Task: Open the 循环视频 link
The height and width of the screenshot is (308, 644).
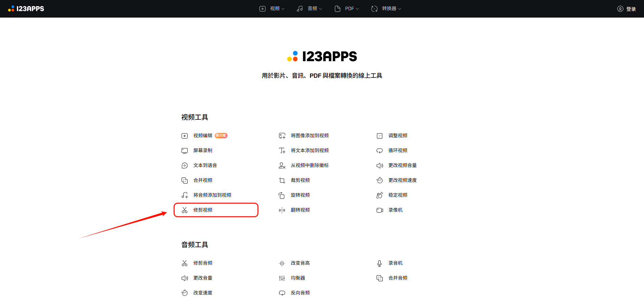Action: (398, 150)
